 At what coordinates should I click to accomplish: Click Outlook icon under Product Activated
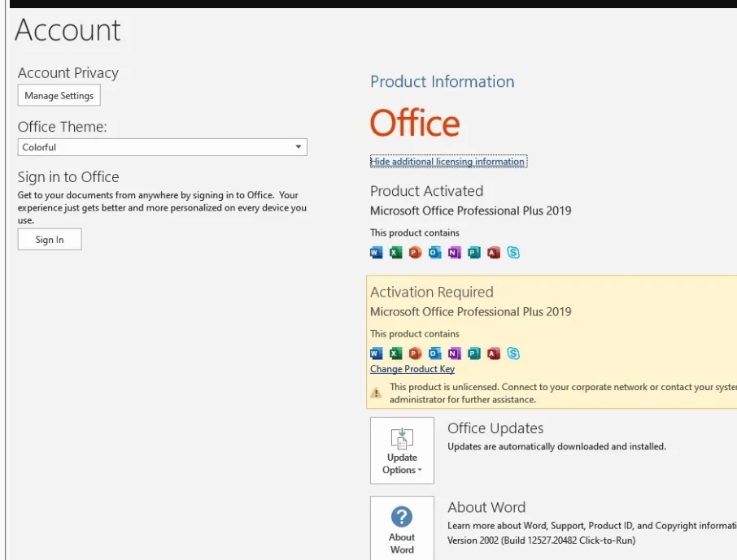434,253
